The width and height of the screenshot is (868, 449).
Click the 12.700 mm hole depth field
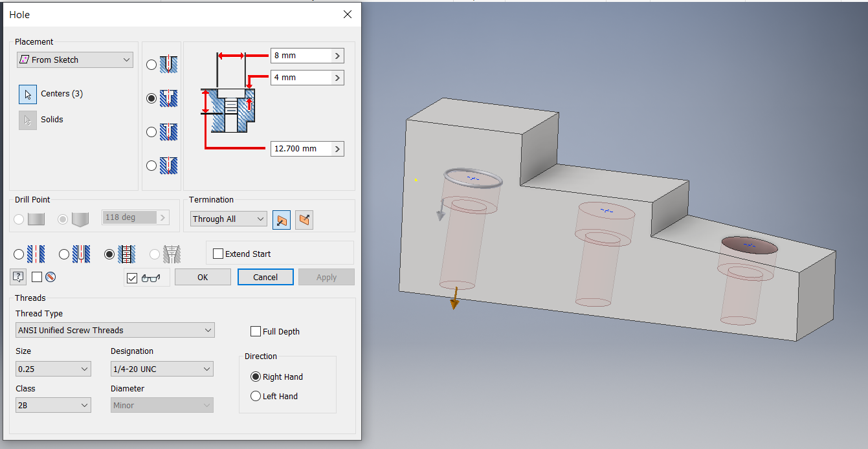301,149
